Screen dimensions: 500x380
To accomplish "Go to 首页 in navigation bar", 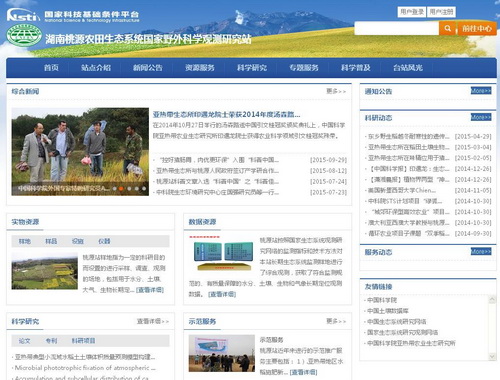I will point(51,68).
